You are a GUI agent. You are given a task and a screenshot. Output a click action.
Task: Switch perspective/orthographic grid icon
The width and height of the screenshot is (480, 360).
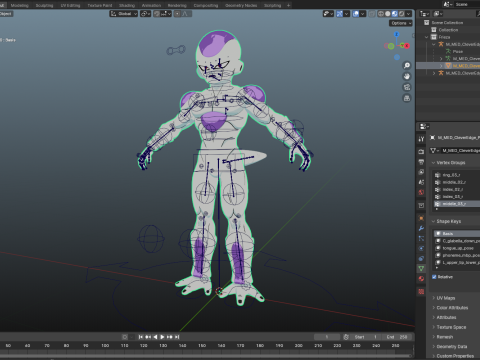click(407, 98)
